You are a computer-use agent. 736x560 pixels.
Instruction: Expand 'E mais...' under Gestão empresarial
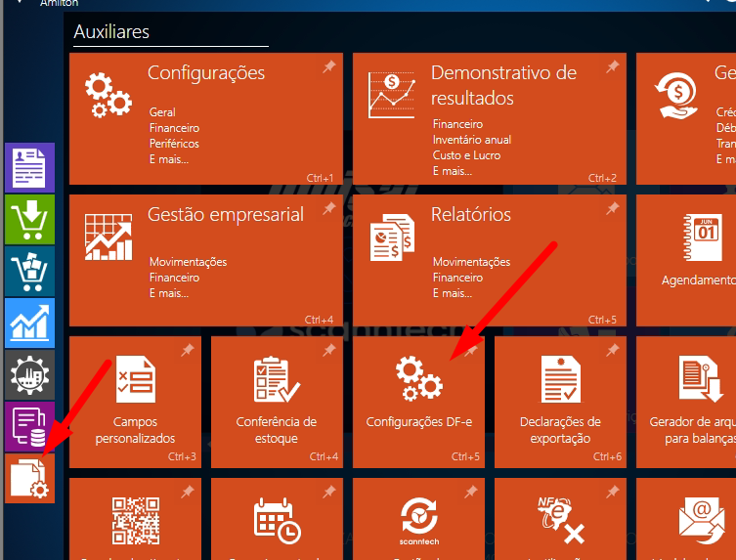[169, 293]
